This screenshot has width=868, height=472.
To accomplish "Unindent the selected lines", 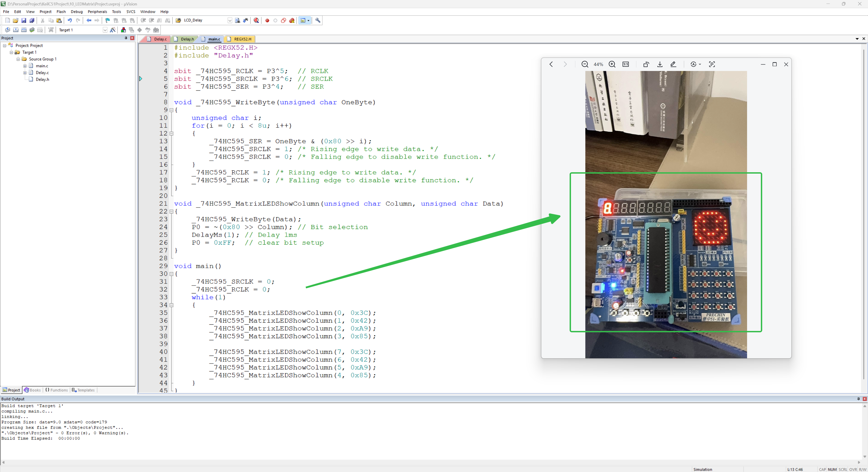I will pos(151,21).
